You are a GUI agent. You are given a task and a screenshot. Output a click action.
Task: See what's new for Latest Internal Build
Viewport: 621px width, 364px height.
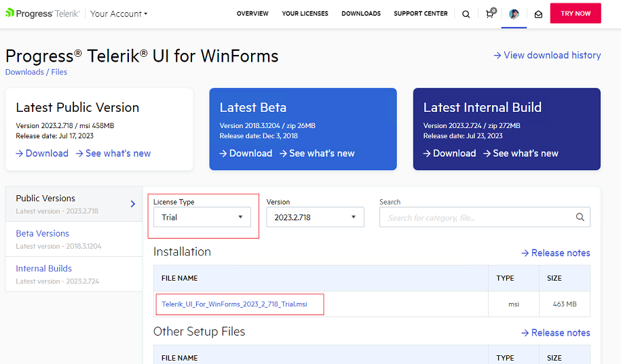pos(521,153)
